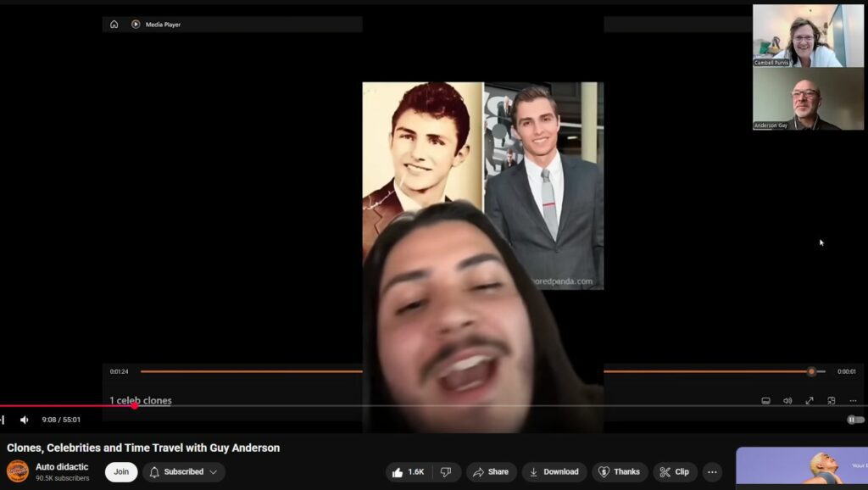Like the video with 1.6K likes
The image size is (868, 490).
409,471
